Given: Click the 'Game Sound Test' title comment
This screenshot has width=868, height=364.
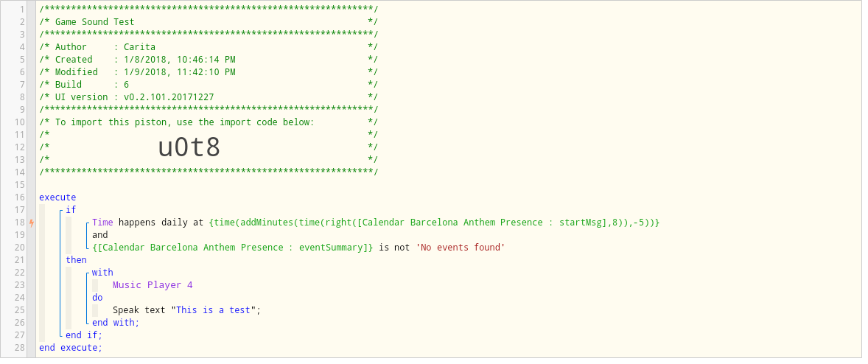Looking at the screenshot, I should (x=94, y=21).
